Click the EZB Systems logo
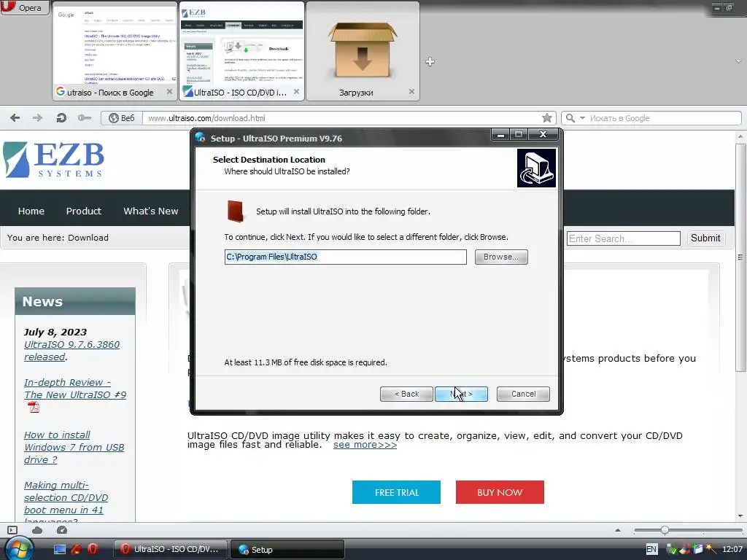This screenshot has height=560, width=747. click(x=53, y=160)
